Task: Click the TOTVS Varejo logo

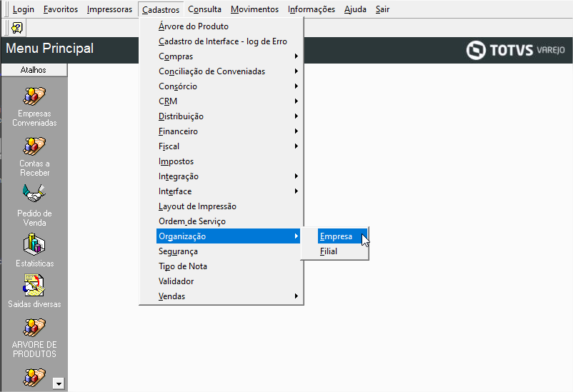Action: pos(515,50)
